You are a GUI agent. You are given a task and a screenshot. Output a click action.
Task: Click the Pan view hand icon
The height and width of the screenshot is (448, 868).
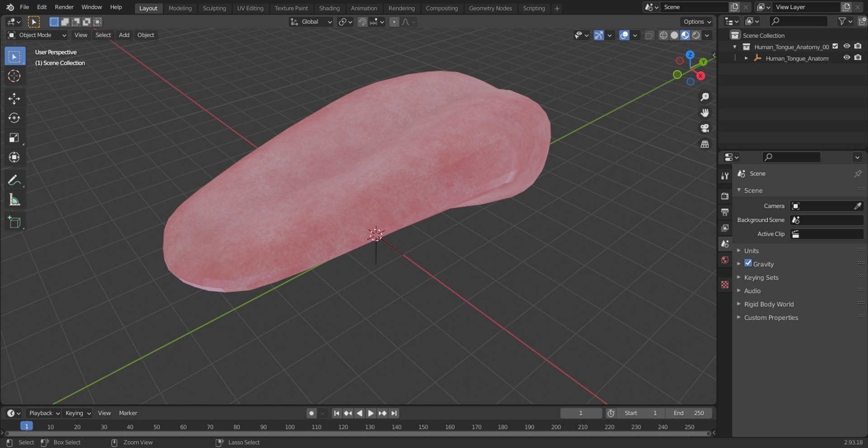tap(704, 113)
